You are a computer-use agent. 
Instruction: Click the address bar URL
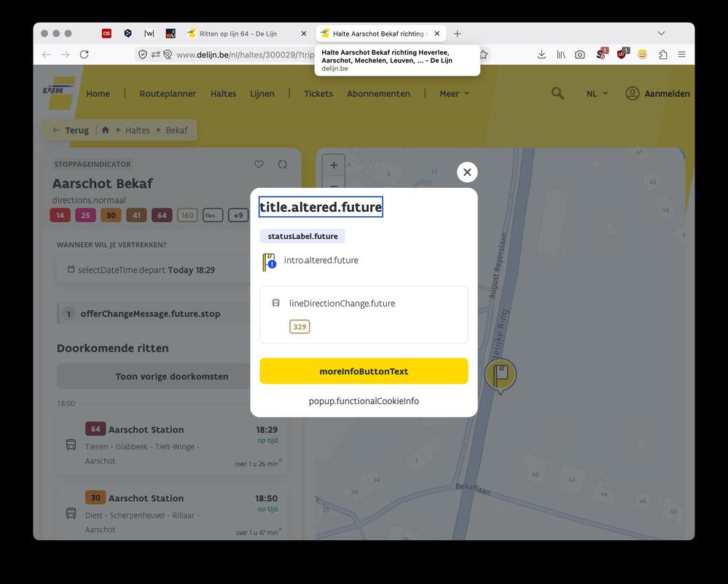(245, 55)
